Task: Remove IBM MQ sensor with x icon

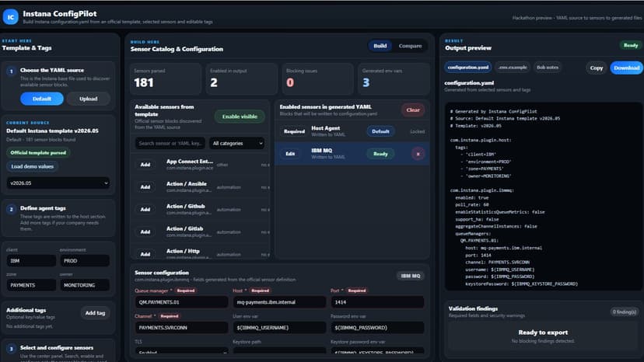Action: point(418,154)
